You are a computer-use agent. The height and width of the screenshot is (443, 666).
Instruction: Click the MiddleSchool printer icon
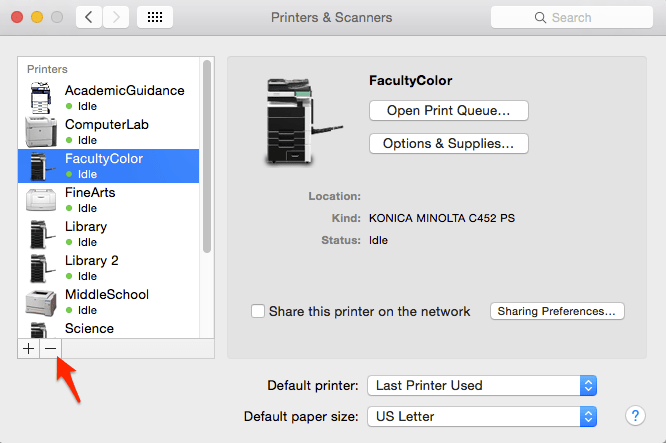click(41, 301)
